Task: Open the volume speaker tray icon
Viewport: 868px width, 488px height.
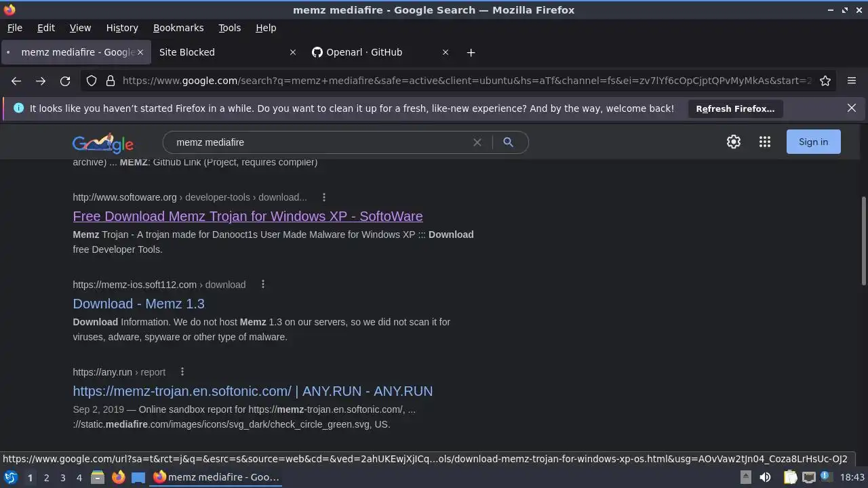Action: [765, 477]
